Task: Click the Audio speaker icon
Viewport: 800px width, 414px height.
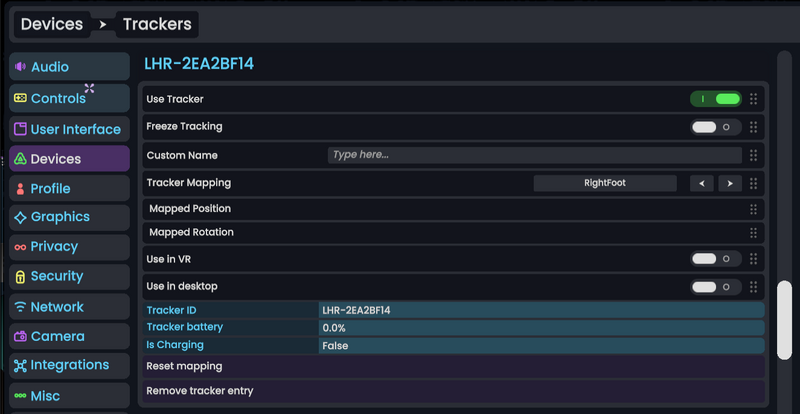Action: coord(20,67)
